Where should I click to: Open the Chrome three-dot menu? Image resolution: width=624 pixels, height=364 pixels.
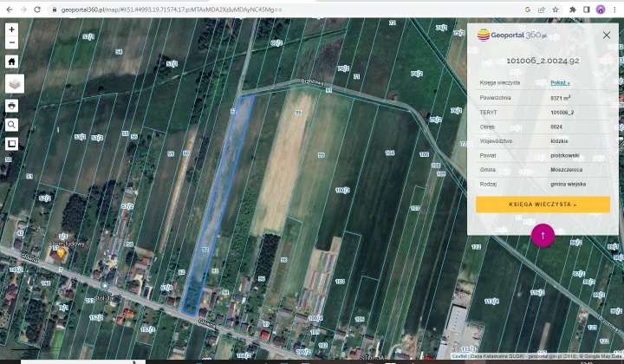[614, 10]
